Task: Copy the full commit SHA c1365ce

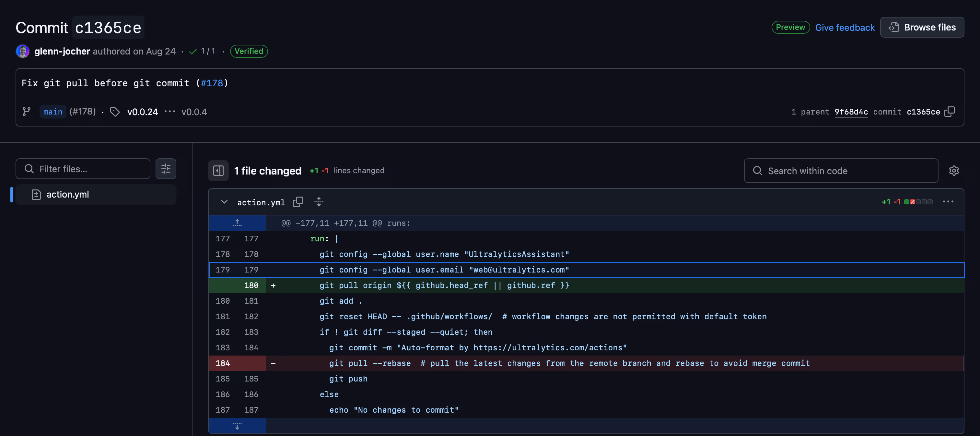Action: click(950, 112)
